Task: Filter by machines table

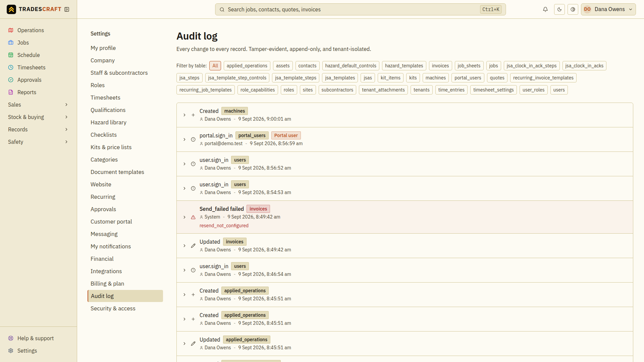Action: coord(435,78)
